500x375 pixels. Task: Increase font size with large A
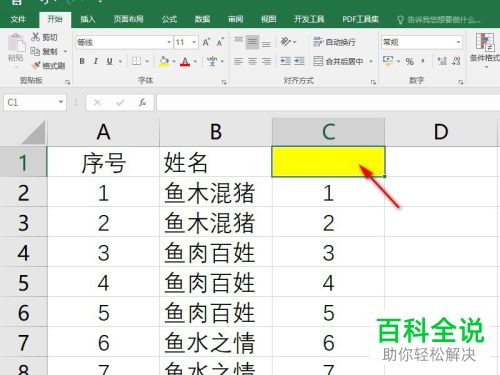click(206, 42)
